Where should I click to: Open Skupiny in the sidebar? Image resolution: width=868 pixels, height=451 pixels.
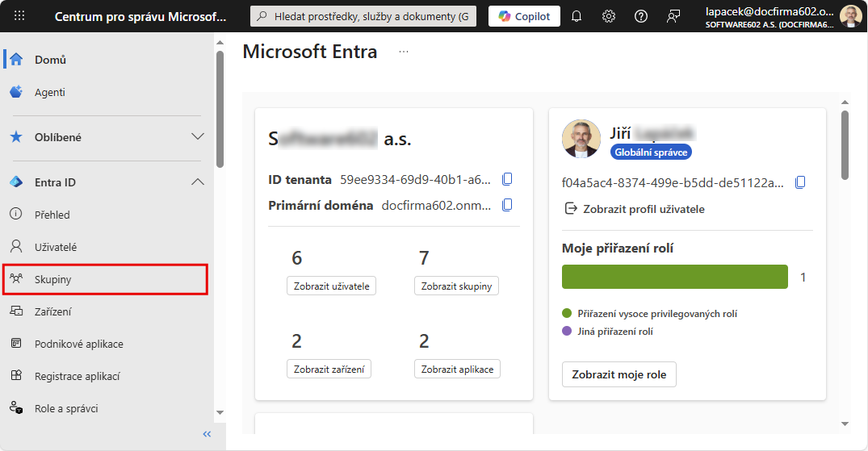tap(105, 279)
